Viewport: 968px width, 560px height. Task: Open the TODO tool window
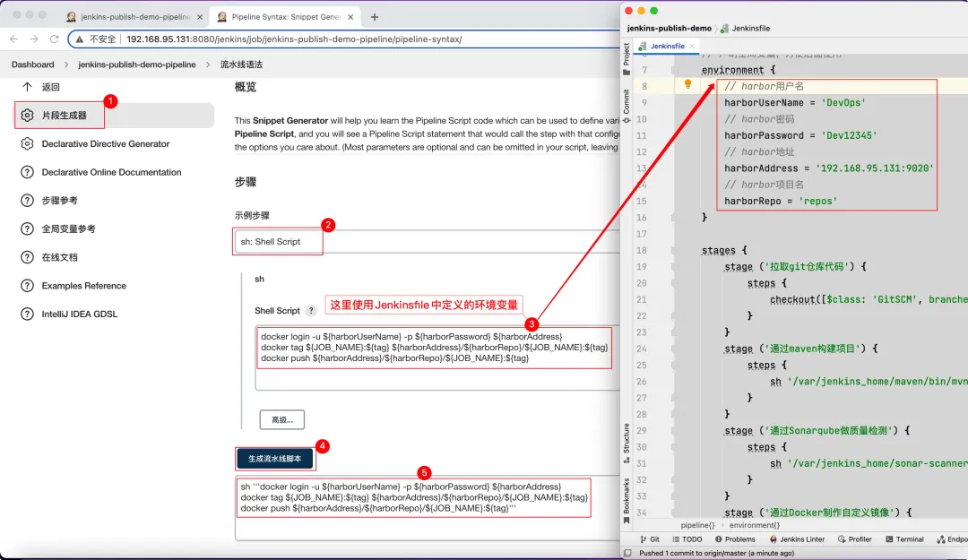(687, 539)
